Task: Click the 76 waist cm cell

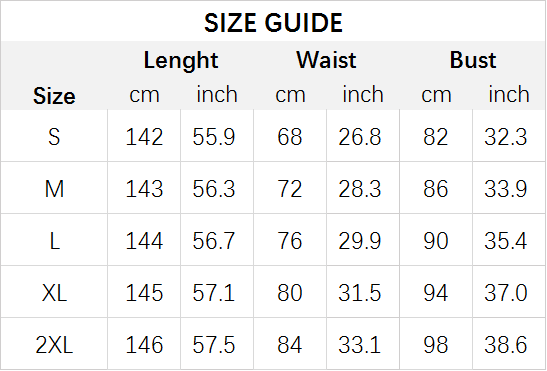Action: point(290,241)
